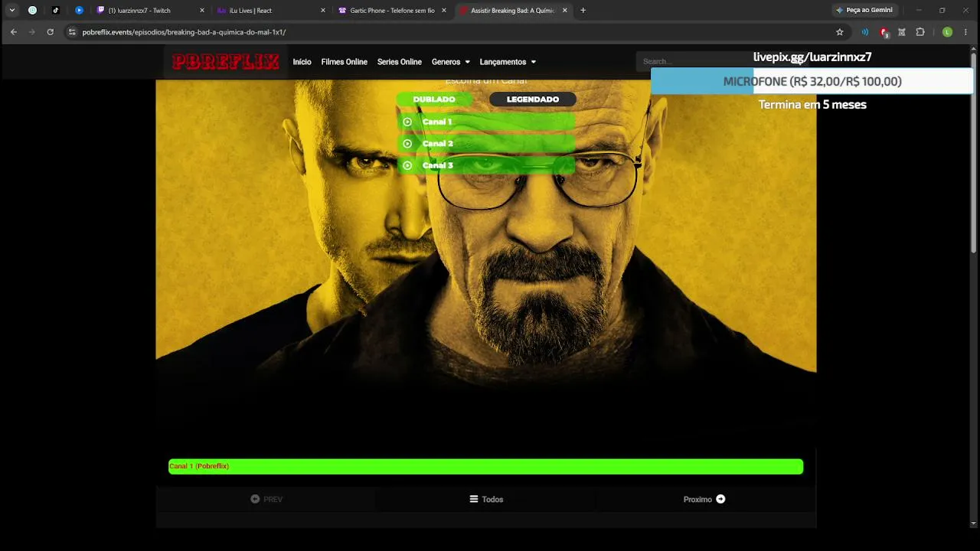Select the Assistir Breaking Bad tab

[x=513, y=11]
